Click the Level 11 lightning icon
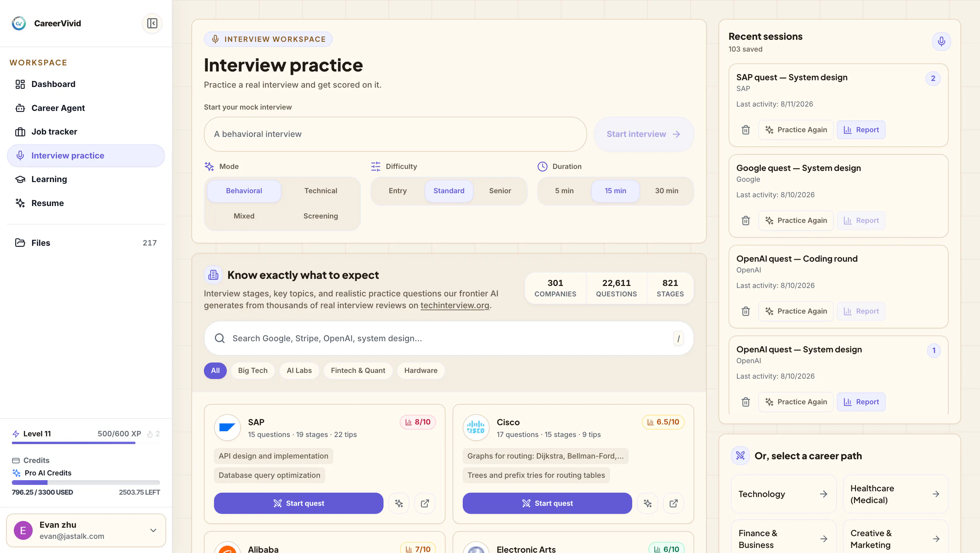The width and height of the screenshot is (980, 553). pyautogui.click(x=16, y=434)
